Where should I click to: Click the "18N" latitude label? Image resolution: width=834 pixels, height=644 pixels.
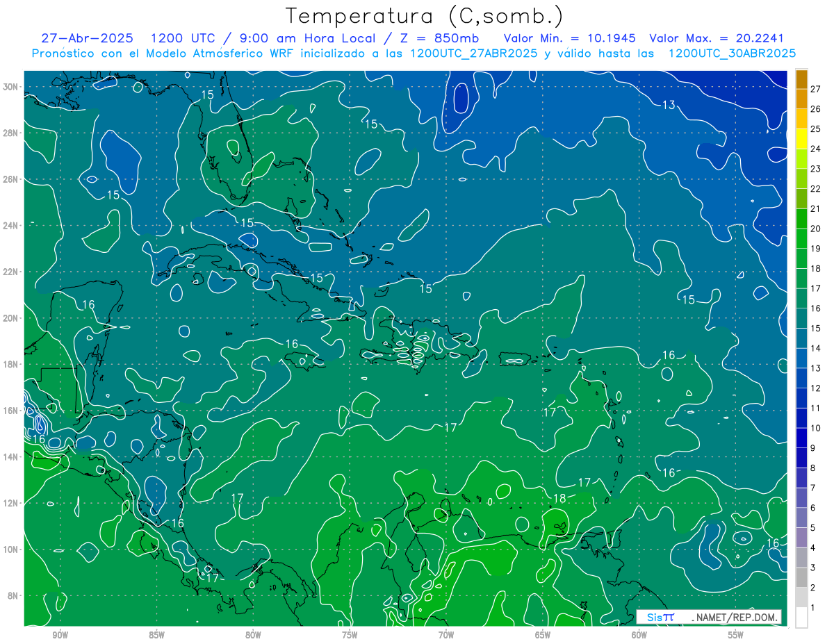click(12, 364)
